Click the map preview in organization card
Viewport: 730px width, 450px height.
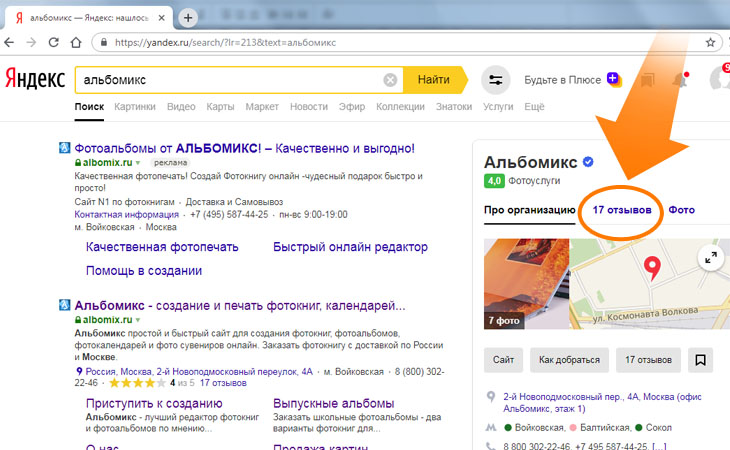649,284
